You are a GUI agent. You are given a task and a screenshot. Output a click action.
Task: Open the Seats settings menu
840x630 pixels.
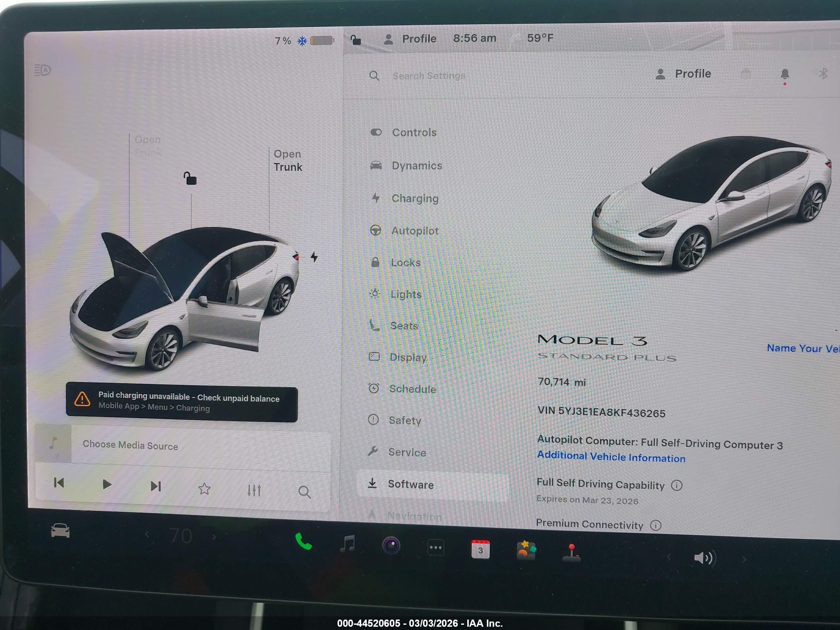[x=393, y=325]
